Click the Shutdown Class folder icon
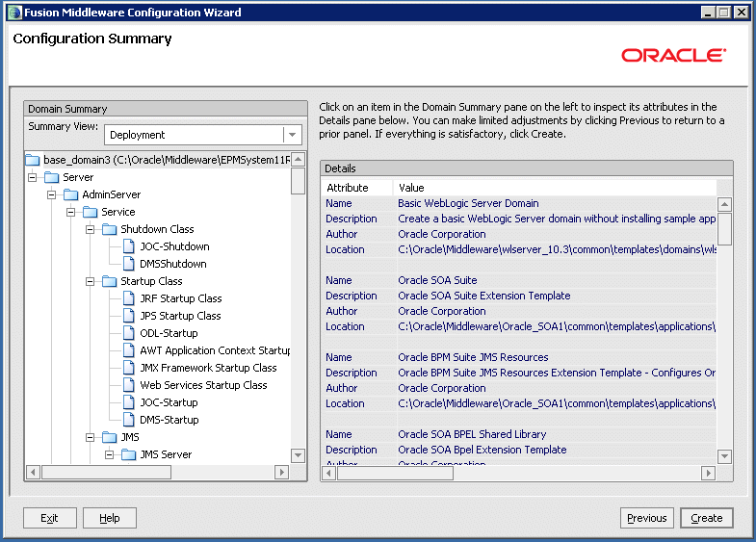The width and height of the screenshot is (756, 542). [x=110, y=229]
